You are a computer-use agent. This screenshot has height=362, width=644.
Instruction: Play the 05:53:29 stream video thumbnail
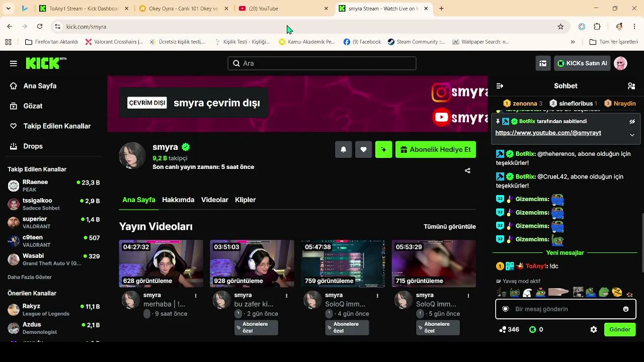point(434,263)
